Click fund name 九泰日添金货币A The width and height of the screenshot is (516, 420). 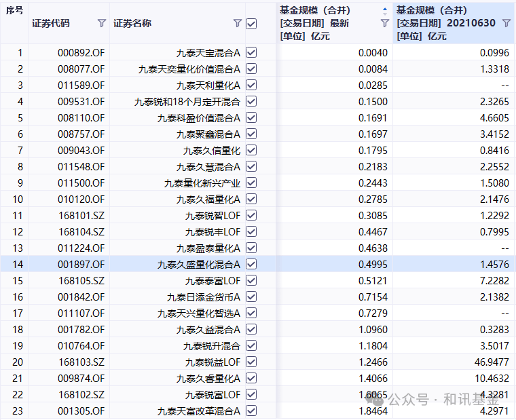coord(204,297)
